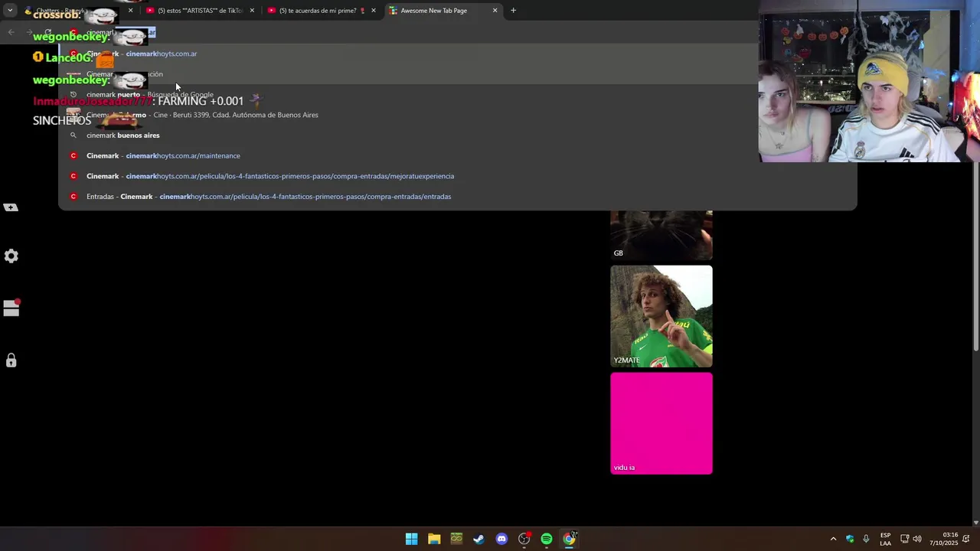The width and height of the screenshot is (980, 551).
Task: Open Windows Security tray icon
Action: (x=850, y=539)
